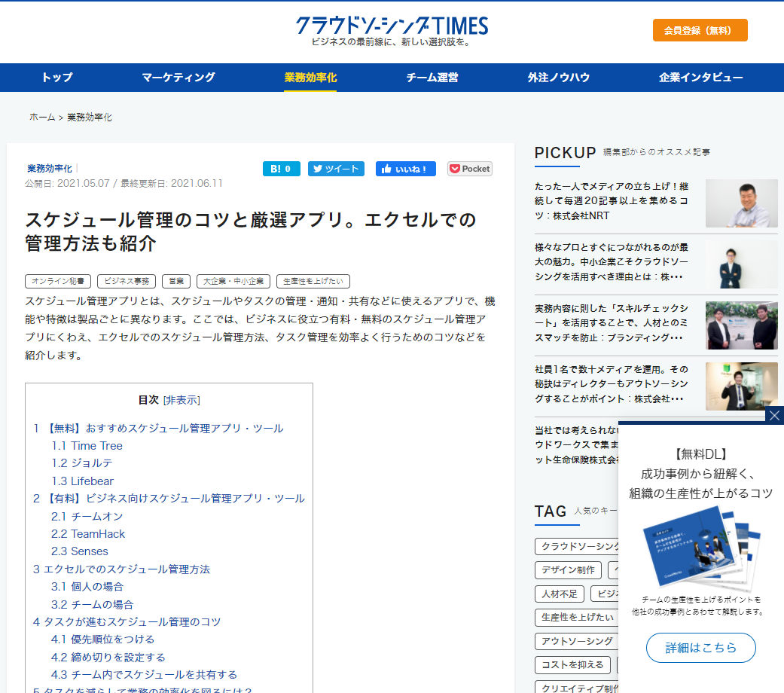Hide the table of contents with 非表示

click(x=182, y=400)
